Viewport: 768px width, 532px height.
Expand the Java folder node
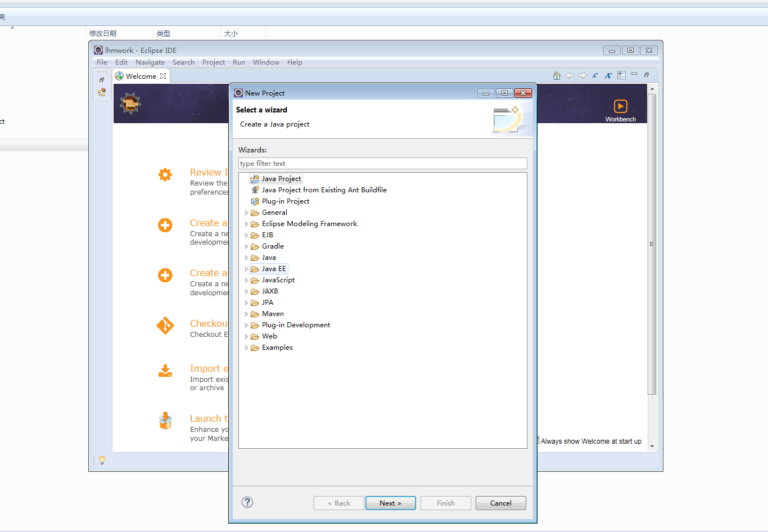point(246,258)
